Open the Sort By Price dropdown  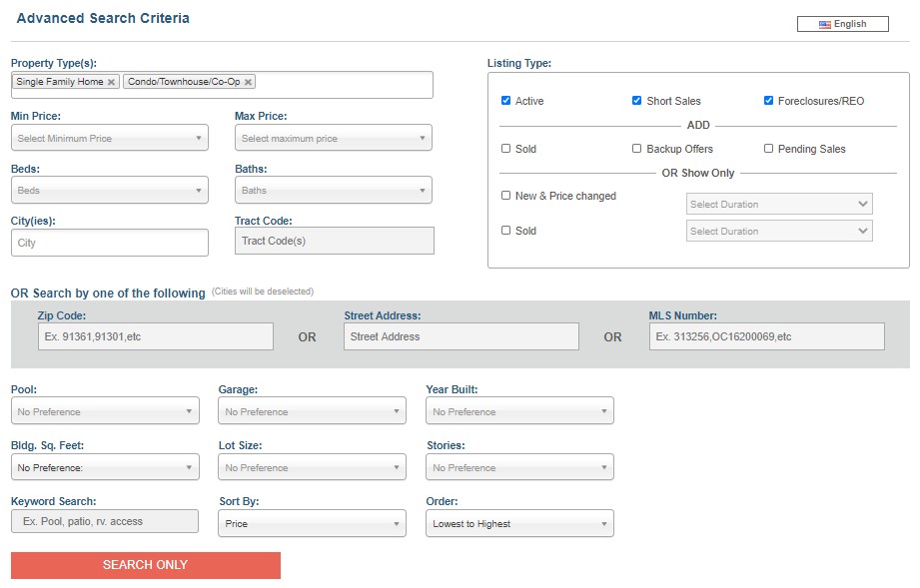[x=312, y=523]
